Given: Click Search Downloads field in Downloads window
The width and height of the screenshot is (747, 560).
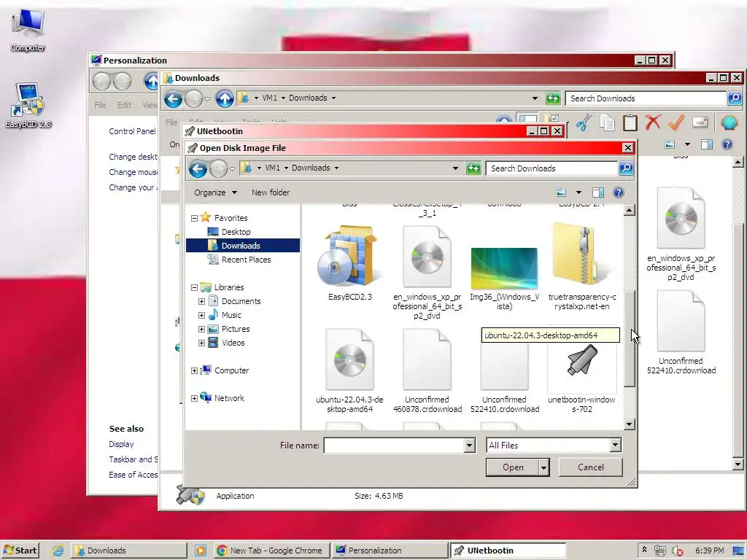Looking at the screenshot, I should click(x=646, y=98).
